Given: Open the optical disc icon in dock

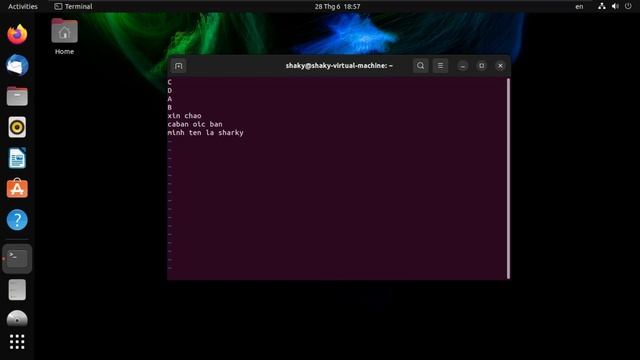Looking at the screenshot, I should pyautogui.click(x=17, y=319).
